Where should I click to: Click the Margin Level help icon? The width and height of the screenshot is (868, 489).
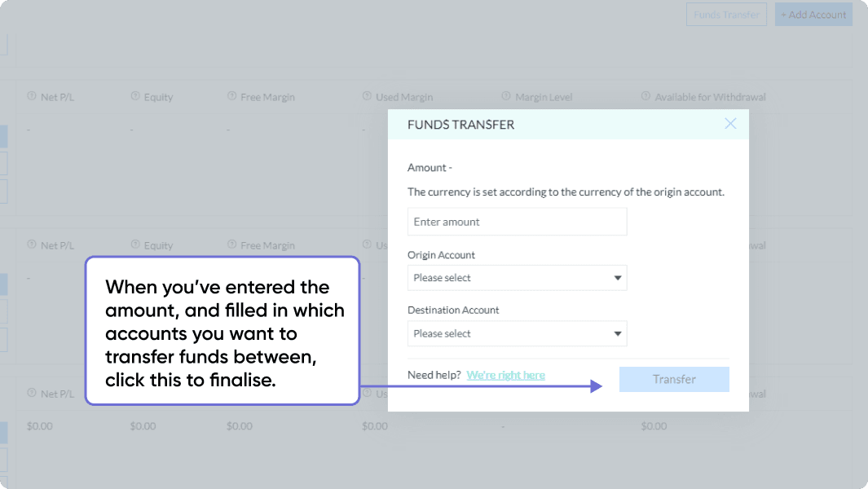point(506,96)
